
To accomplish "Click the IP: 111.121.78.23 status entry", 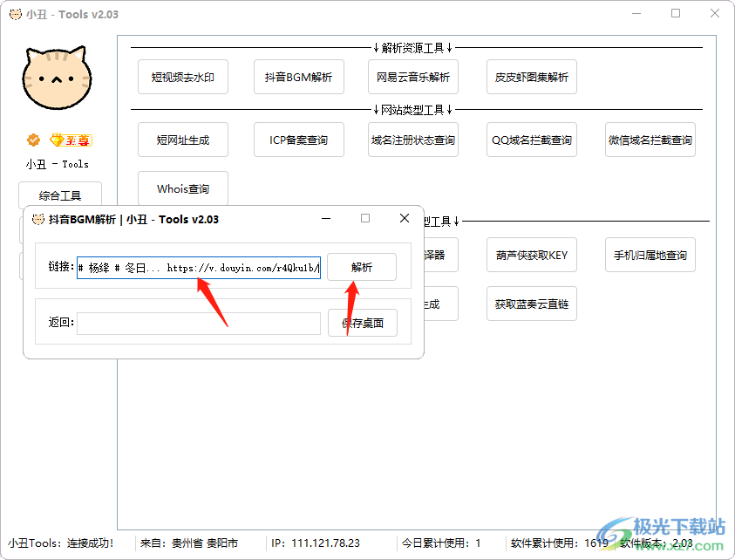I will coord(316,543).
